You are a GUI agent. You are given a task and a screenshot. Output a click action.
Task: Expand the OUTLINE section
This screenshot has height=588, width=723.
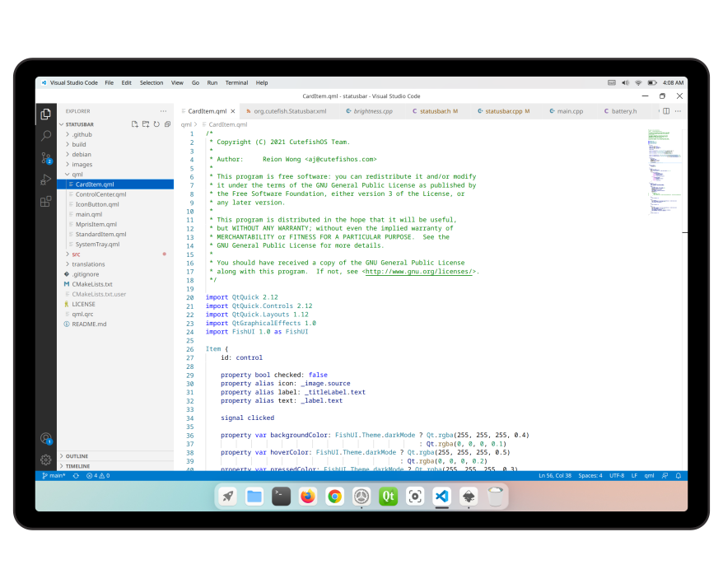click(x=115, y=456)
